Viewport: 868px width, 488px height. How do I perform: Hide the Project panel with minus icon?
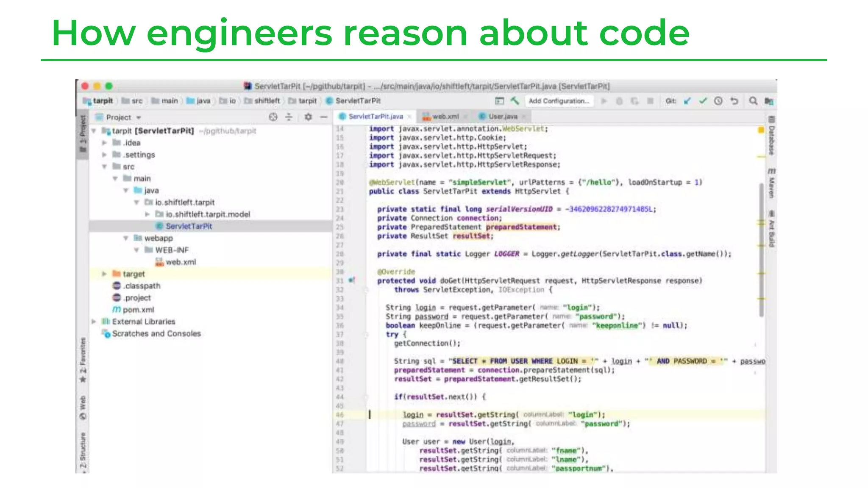click(324, 117)
